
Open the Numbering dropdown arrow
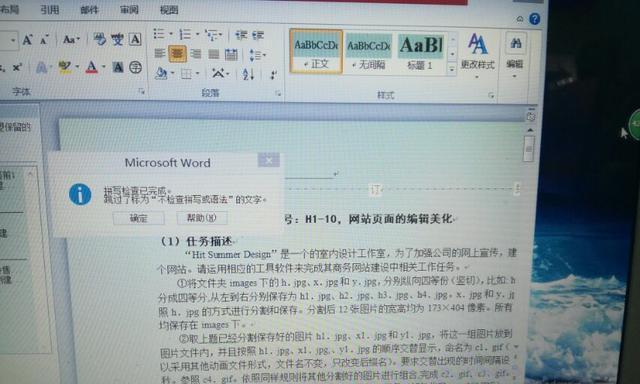pos(198,34)
